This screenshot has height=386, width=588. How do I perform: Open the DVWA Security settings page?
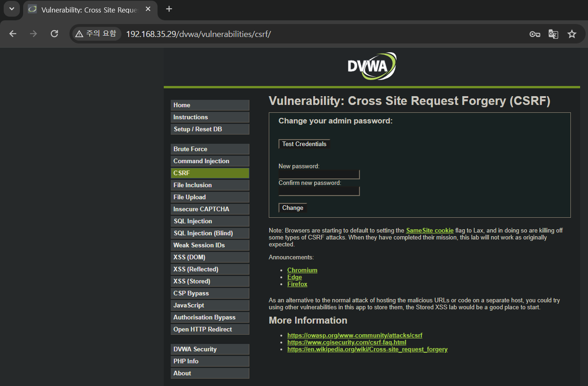click(210, 349)
